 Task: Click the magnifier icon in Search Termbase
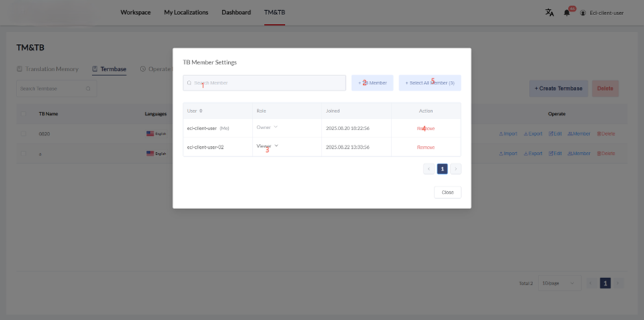[88, 89]
